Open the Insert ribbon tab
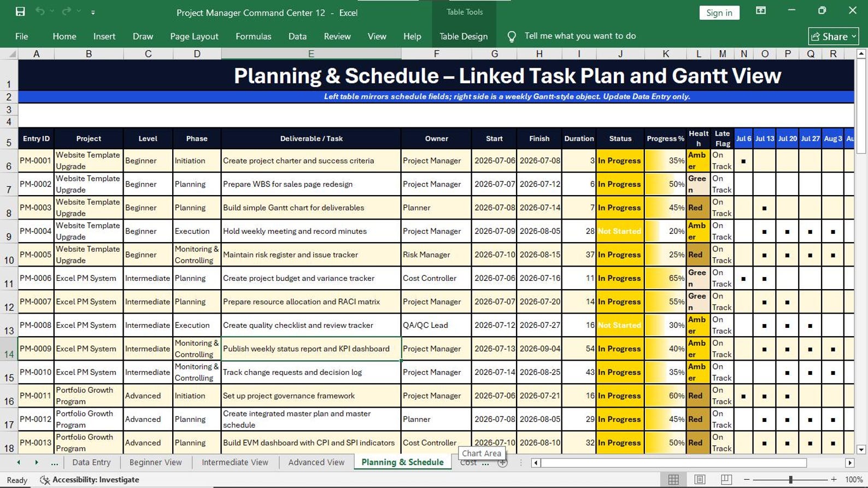Screen dimensions: 868x488 click(104, 36)
